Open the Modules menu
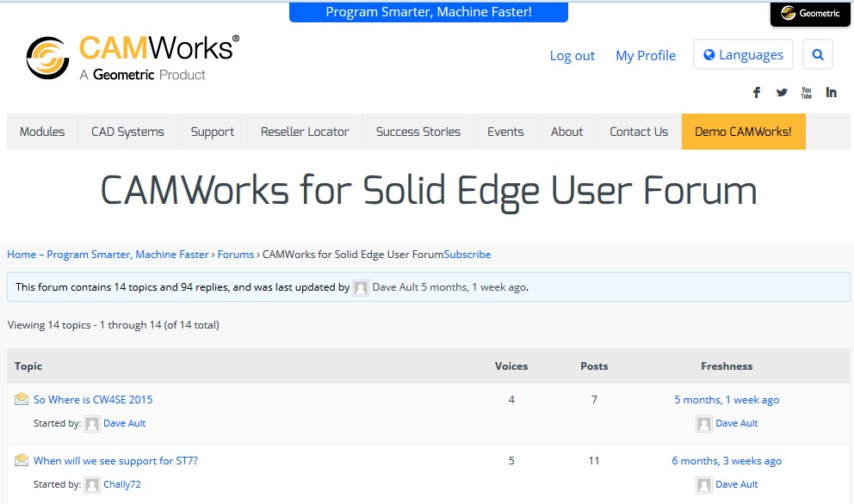This screenshot has height=504, width=854. click(42, 132)
